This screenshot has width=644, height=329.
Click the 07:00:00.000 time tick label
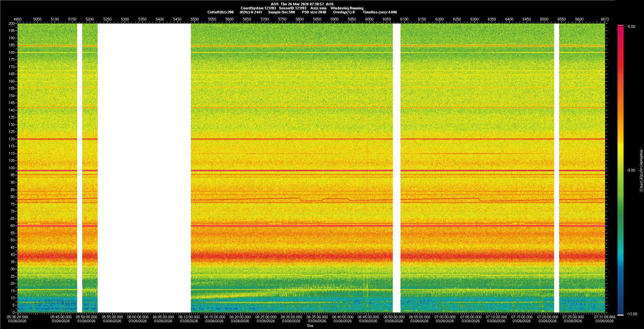(445, 317)
